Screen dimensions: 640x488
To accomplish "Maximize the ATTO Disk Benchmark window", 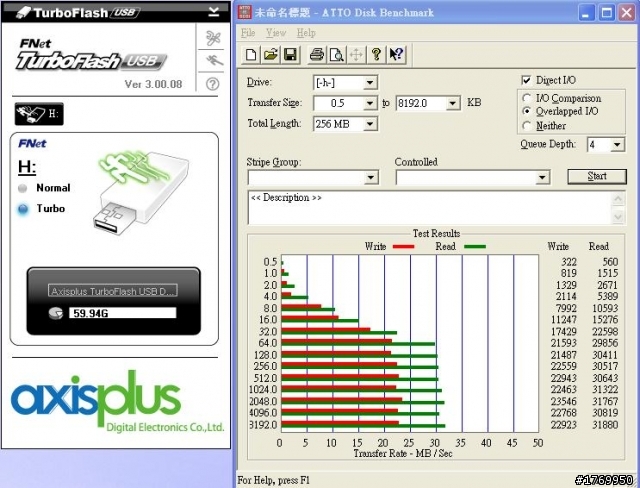I will (607, 13).
